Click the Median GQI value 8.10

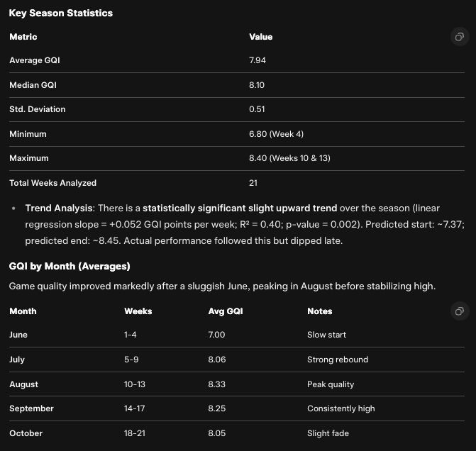tap(258, 85)
